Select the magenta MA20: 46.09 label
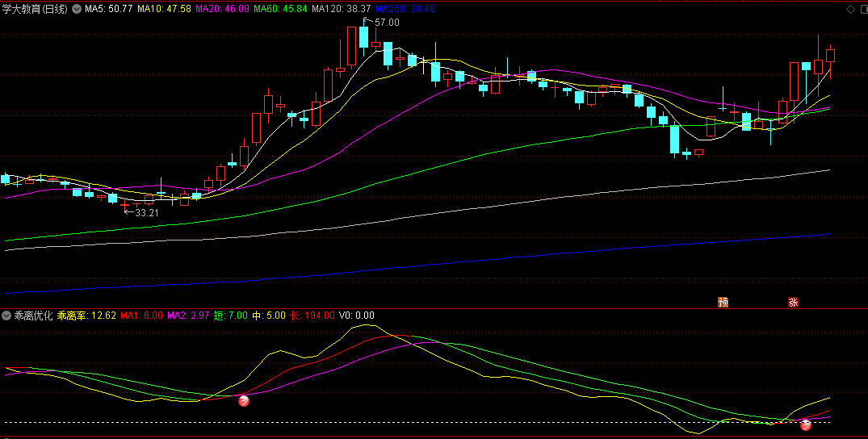Viewport: 868px width, 439px height. click(223, 9)
